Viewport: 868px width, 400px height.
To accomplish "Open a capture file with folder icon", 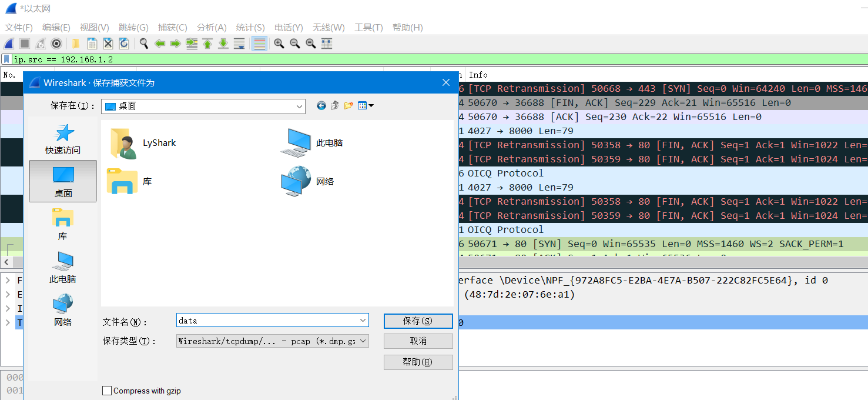I will pos(76,44).
